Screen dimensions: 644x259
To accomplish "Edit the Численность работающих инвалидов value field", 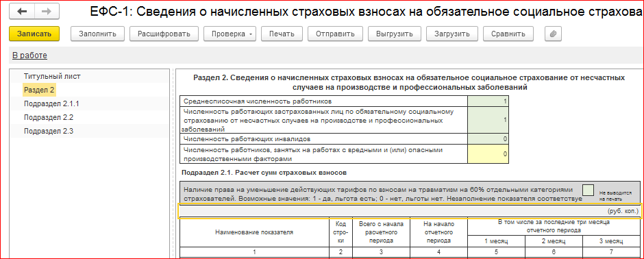I will coord(488,138).
